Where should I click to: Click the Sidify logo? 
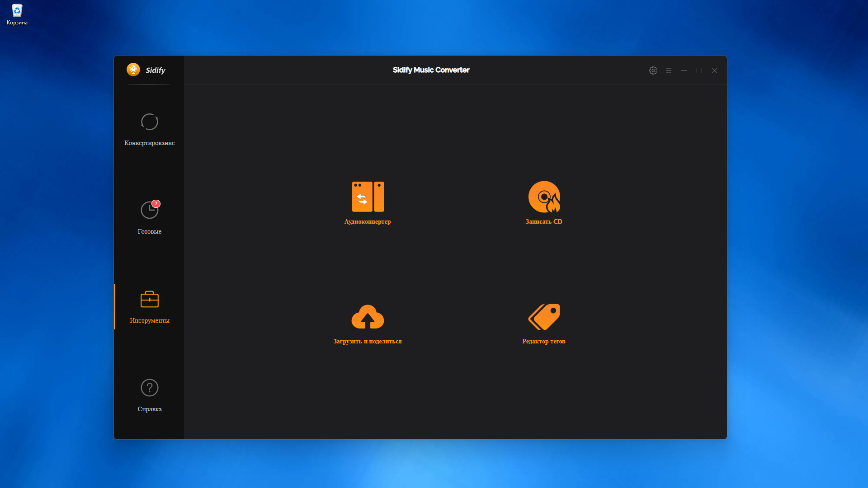(146, 70)
